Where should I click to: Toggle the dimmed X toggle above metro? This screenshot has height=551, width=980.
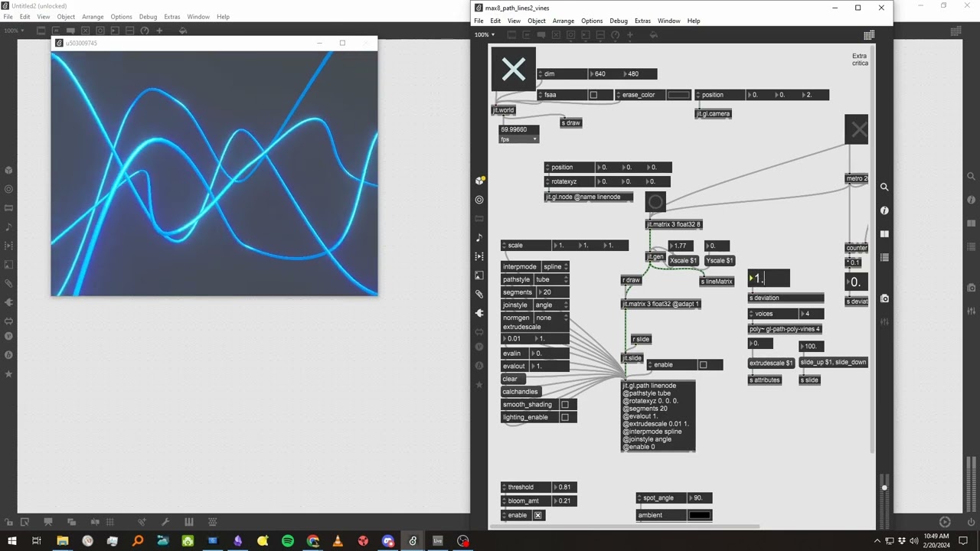click(857, 130)
